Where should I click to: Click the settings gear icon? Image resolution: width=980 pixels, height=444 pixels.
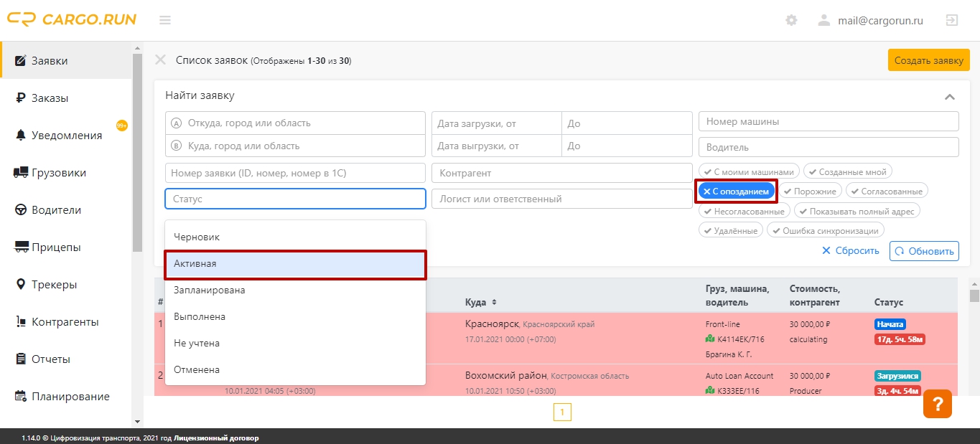point(791,20)
